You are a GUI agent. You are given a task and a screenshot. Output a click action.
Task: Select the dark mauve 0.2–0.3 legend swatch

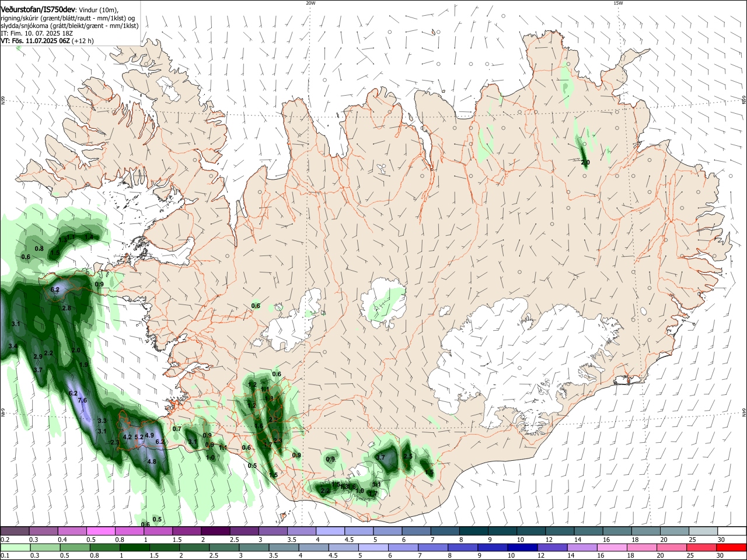[15, 531]
